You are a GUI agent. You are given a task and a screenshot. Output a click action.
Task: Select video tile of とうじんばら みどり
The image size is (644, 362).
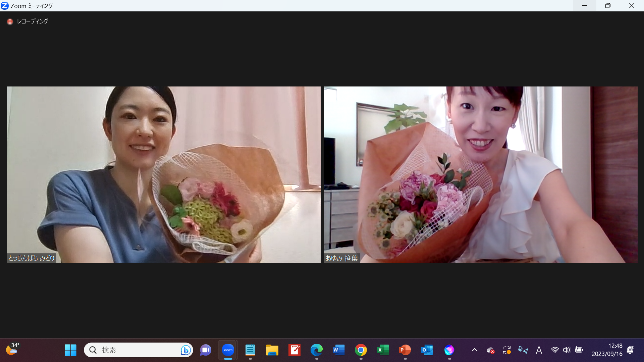tap(164, 175)
